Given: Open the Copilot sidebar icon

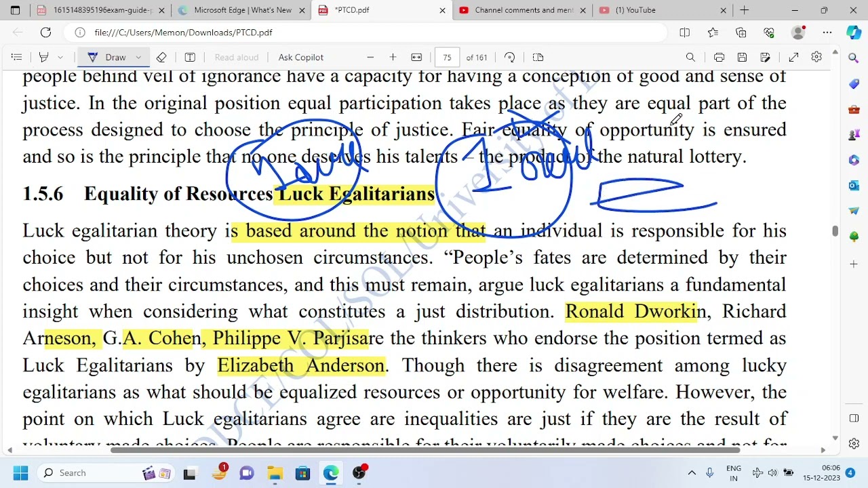Looking at the screenshot, I should [854, 33].
